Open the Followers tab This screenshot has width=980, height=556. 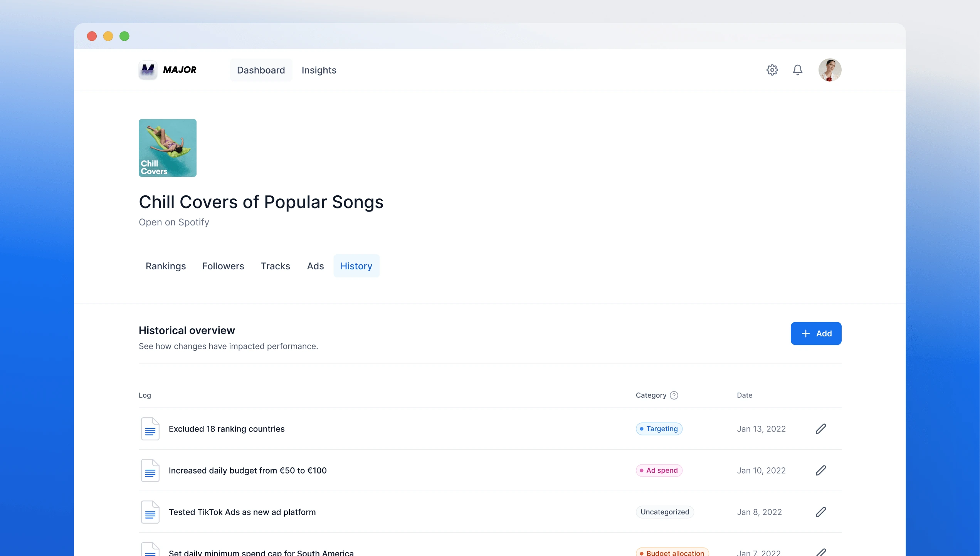223,266
